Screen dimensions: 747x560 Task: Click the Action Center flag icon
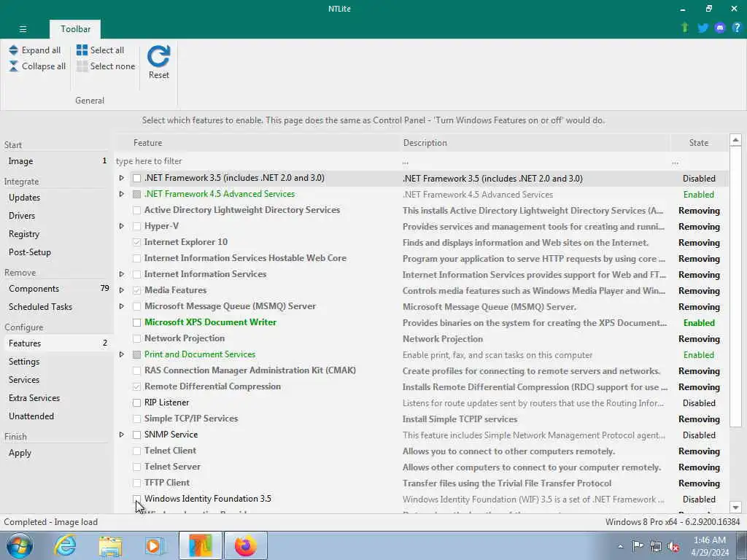(638, 546)
